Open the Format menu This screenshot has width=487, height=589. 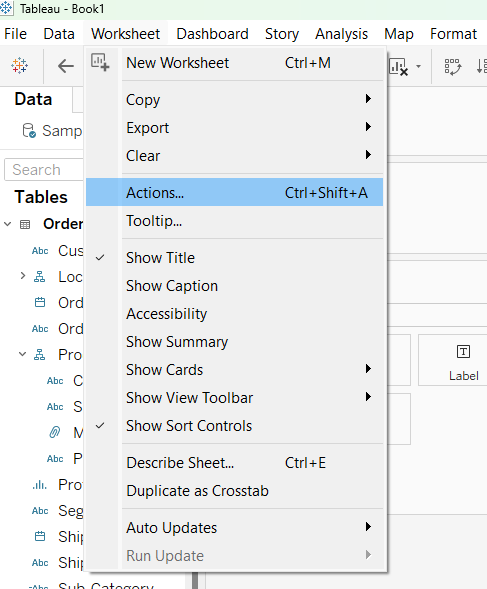click(x=454, y=34)
